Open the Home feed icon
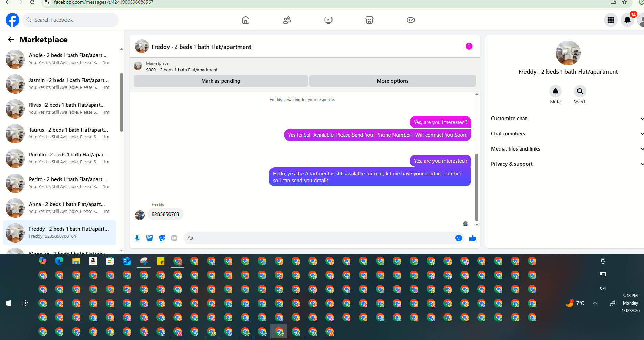This screenshot has width=644, height=340. pyautogui.click(x=246, y=20)
